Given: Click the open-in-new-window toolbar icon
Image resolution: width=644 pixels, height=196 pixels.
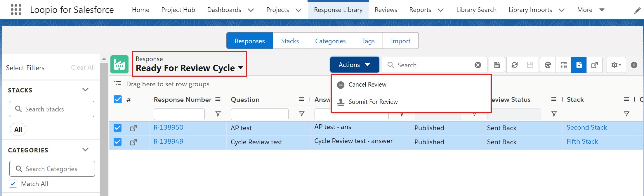Looking at the screenshot, I should tap(594, 65).
